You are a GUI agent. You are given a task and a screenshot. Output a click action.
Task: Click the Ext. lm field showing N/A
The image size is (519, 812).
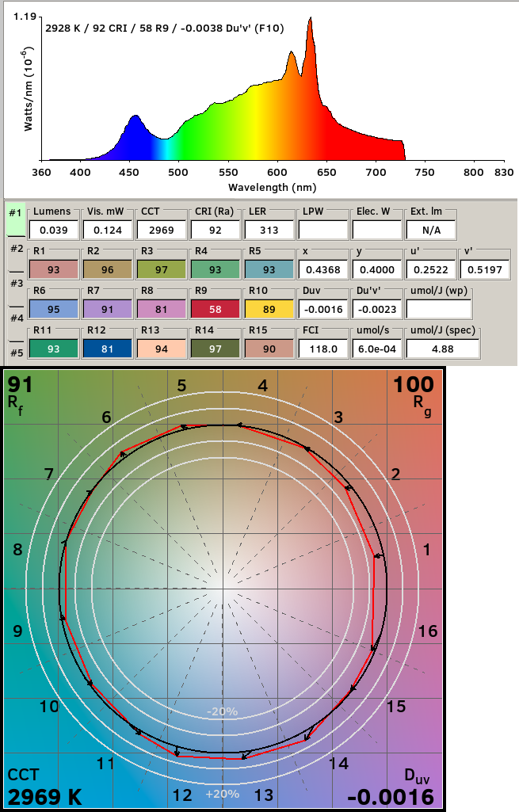(x=431, y=230)
